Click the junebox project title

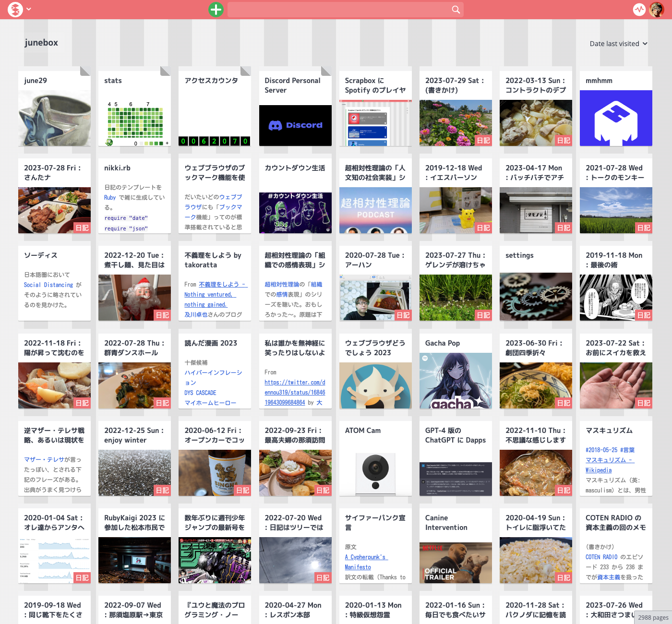point(41,43)
